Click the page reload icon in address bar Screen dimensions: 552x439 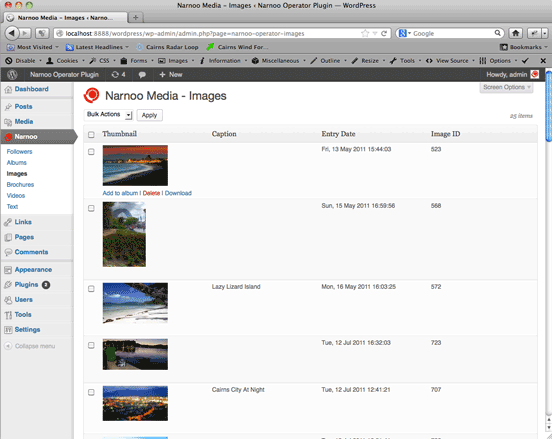click(x=384, y=33)
